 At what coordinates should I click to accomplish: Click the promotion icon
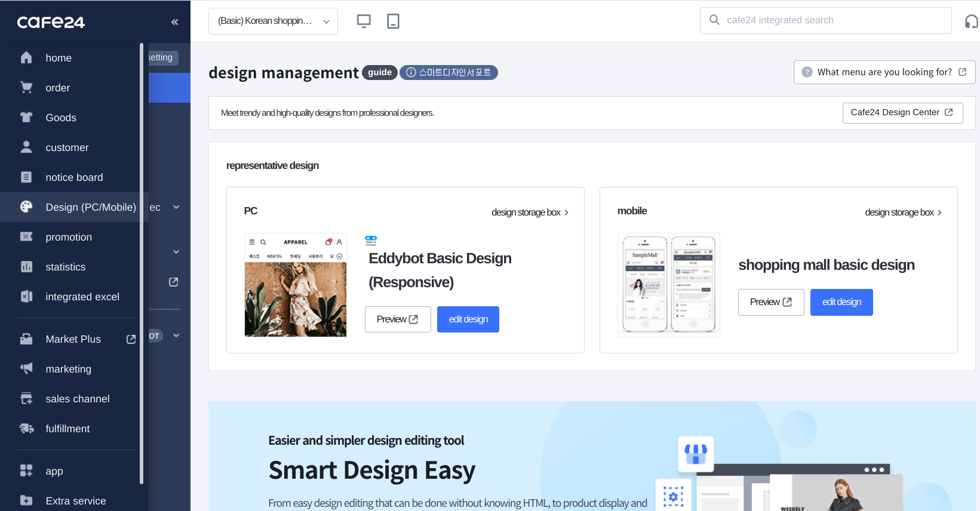(26, 236)
